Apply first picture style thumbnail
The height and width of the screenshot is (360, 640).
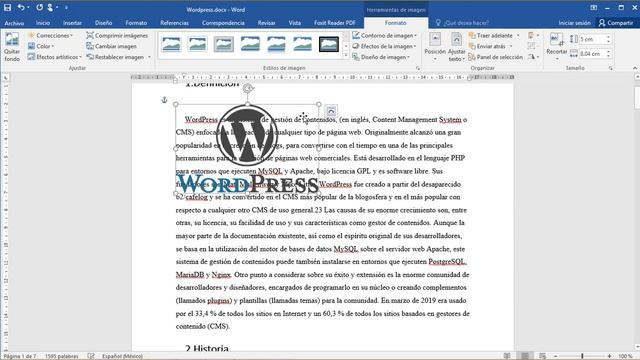171,44
